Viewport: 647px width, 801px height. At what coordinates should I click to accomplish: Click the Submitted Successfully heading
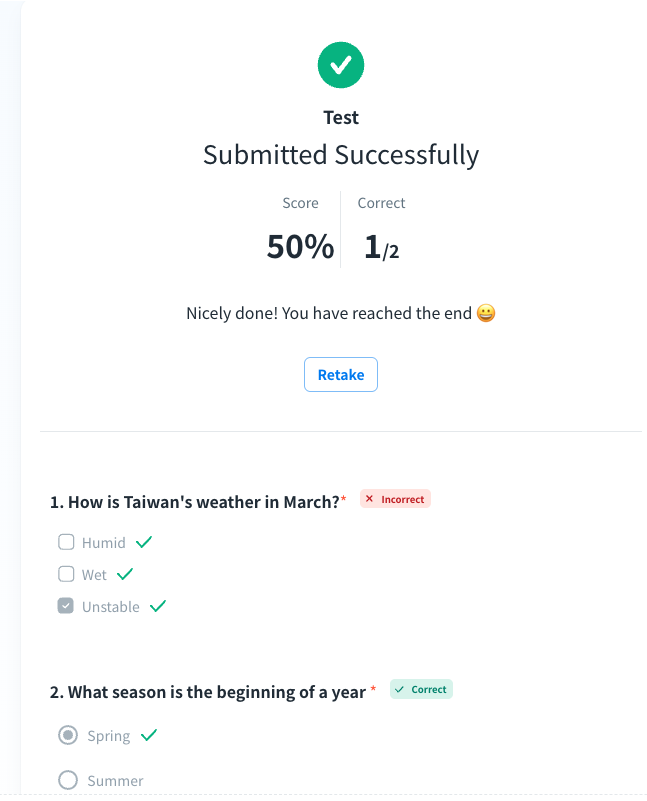tap(341, 155)
